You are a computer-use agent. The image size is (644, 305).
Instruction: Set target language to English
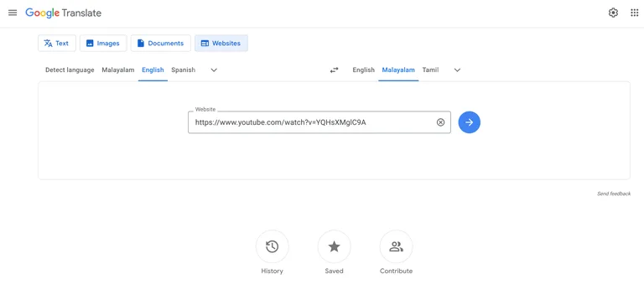coord(363,70)
